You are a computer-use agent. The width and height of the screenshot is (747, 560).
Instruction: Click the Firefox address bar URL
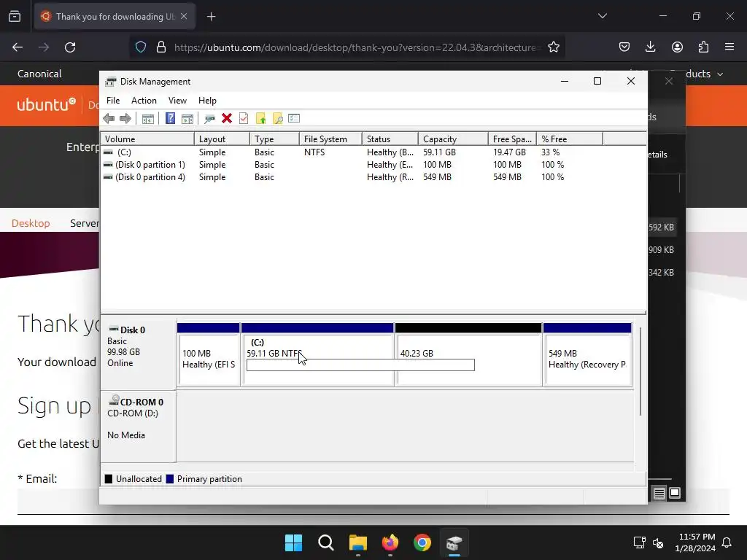point(356,47)
